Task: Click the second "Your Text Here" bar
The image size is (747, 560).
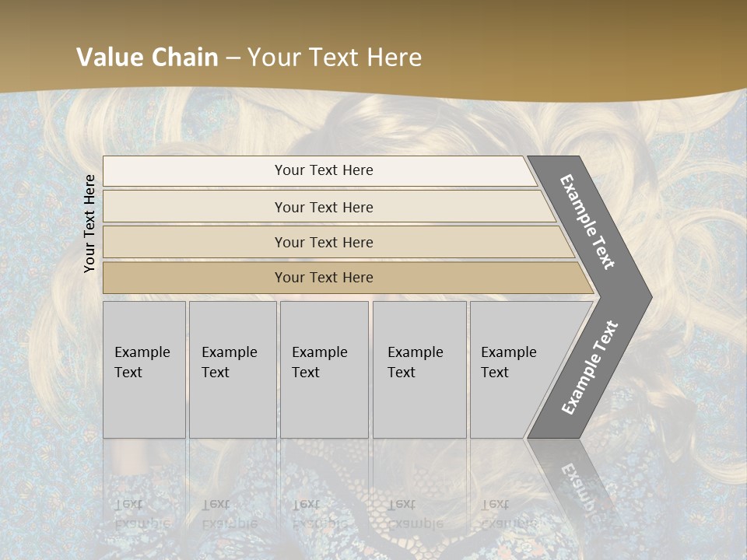Action: coord(323,207)
